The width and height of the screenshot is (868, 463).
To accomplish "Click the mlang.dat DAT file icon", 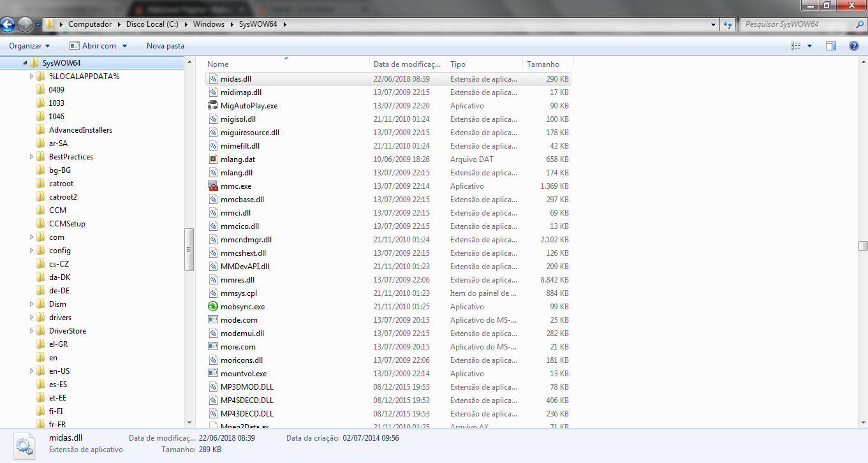I will [x=212, y=159].
